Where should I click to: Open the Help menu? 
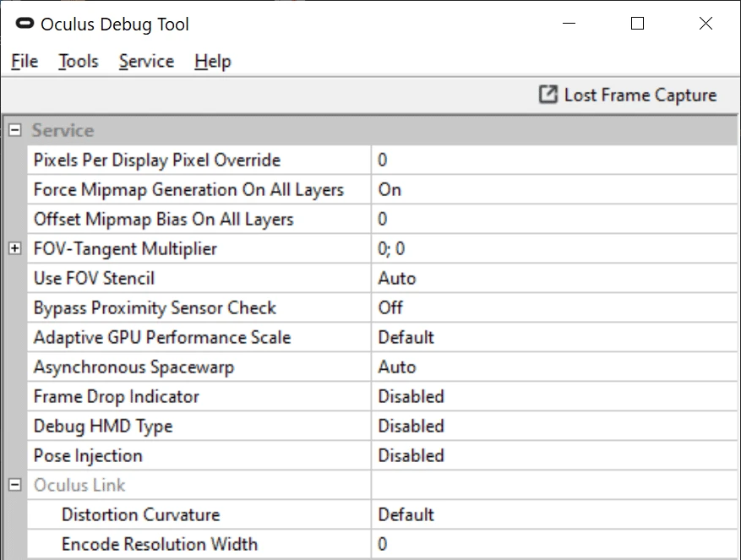coord(212,62)
